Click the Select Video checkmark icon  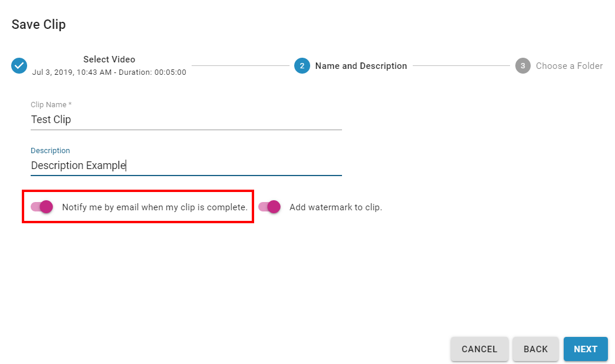pyautogui.click(x=19, y=66)
